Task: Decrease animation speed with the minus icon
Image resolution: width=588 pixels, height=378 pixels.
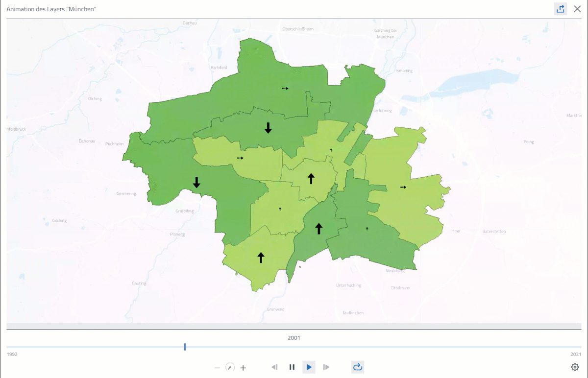Action: (217, 367)
